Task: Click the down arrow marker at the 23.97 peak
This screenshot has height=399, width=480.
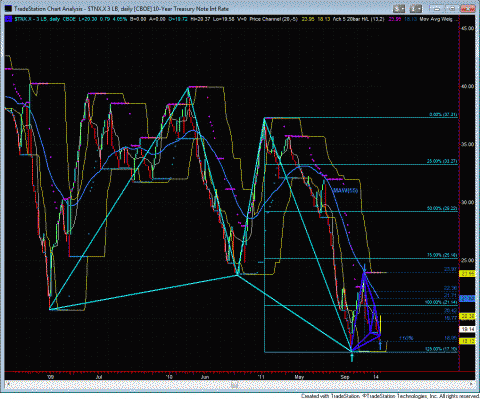Action: tap(365, 267)
